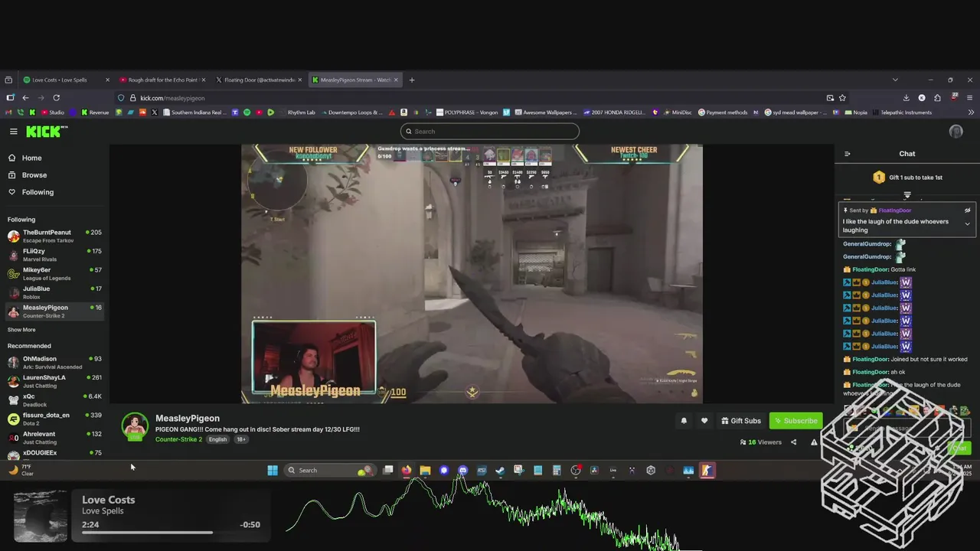Open File Explorer from taskbar
Screen dimensions: 980x551
[x=425, y=471]
